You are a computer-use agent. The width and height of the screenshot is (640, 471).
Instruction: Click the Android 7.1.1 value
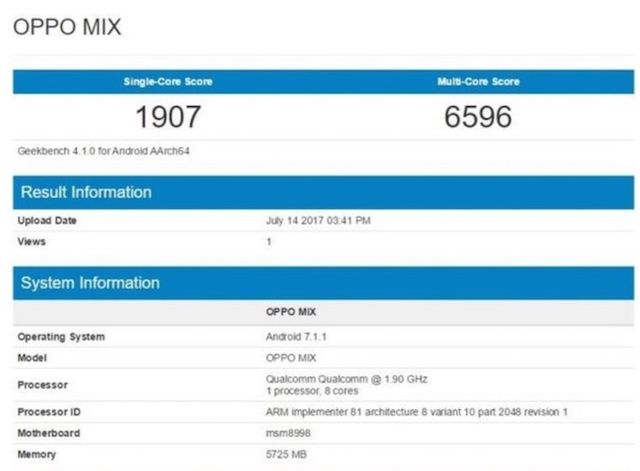[x=297, y=337]
